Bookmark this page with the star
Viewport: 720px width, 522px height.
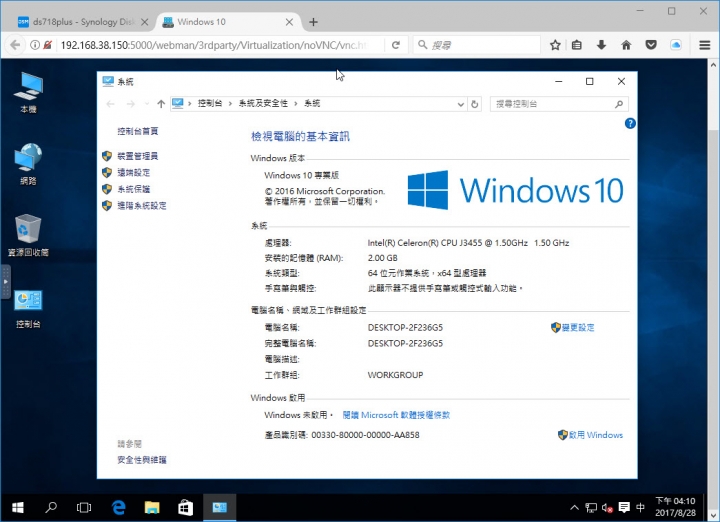point(555,45)
